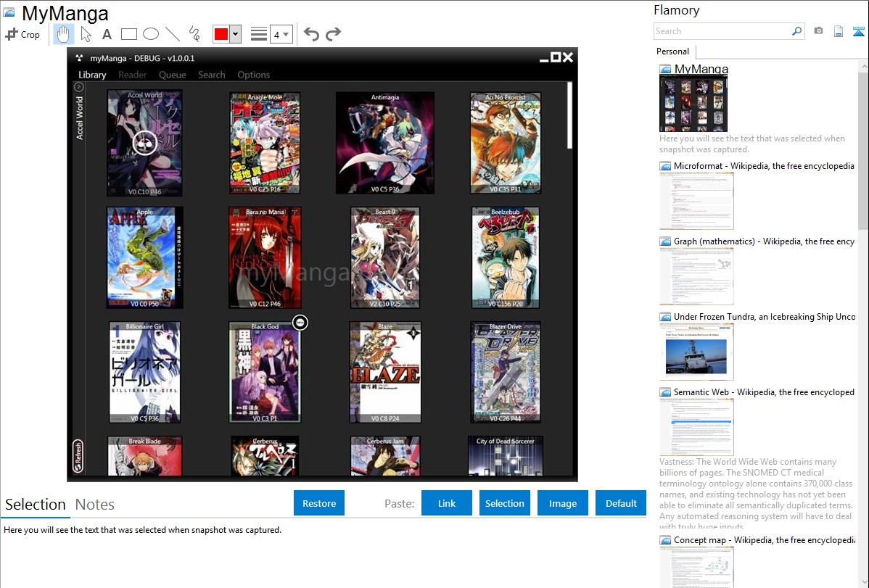Viewport: 869px width, 588px height.
Task: Pick the ellipse shape tool
Action: pos(151,34)
